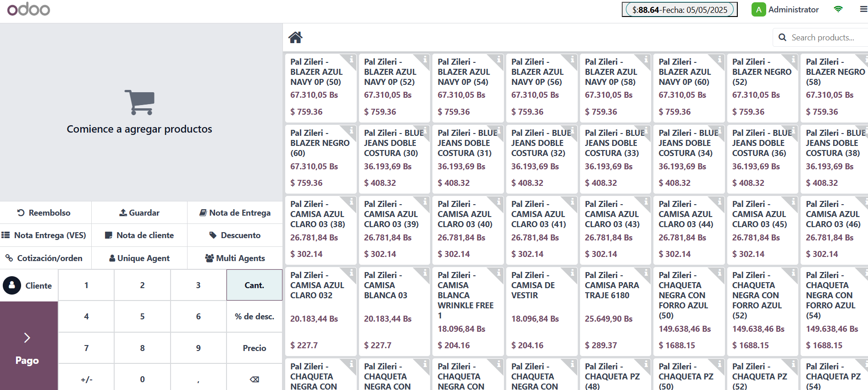Click the Odoo logo

coord(28,9)
